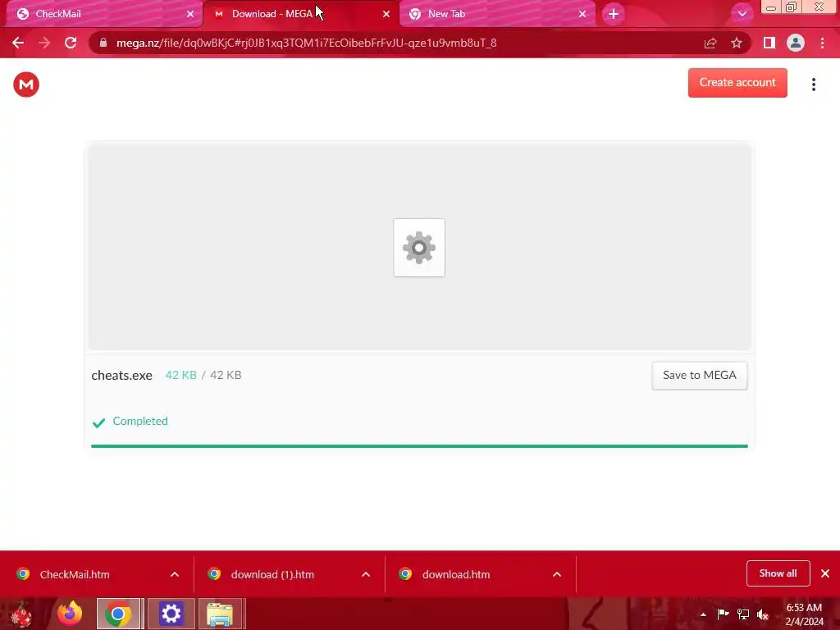
Task: Go back to the previous page
Action: click(18, 43)
